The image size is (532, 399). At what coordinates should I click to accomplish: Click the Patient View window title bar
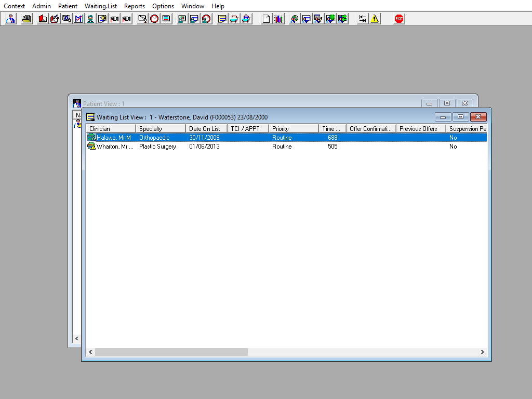click(x=251, y=102)
